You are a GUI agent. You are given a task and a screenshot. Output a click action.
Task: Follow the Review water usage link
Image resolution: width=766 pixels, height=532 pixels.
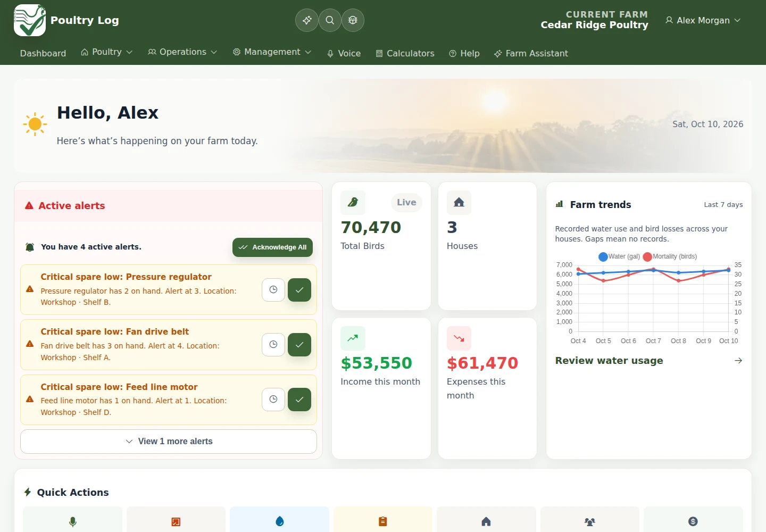[609, 361]
